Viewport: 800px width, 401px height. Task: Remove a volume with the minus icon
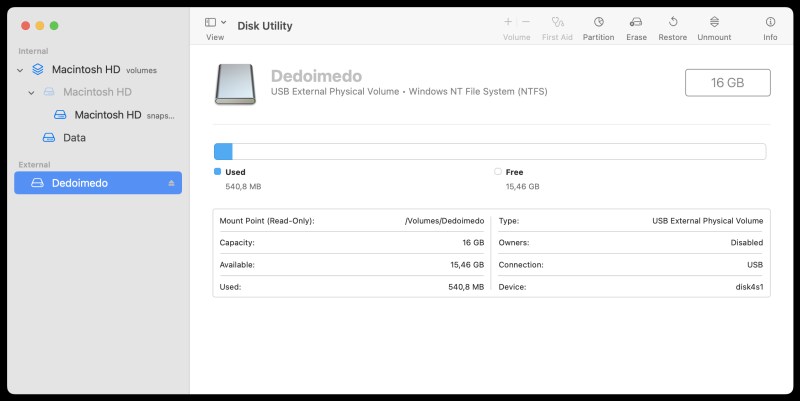[526, 22]
